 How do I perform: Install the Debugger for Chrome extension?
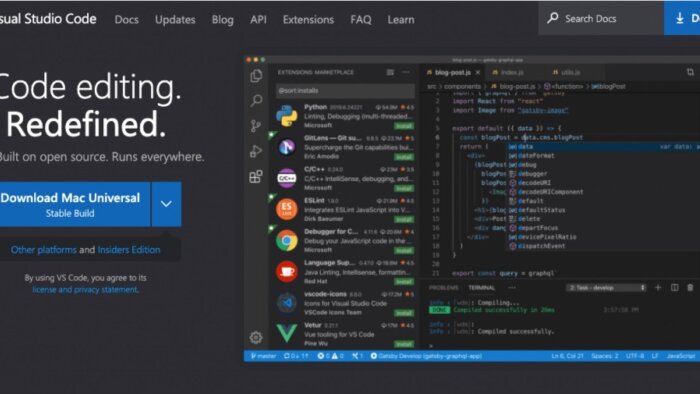pyautogui.click(x=404, y=250)
